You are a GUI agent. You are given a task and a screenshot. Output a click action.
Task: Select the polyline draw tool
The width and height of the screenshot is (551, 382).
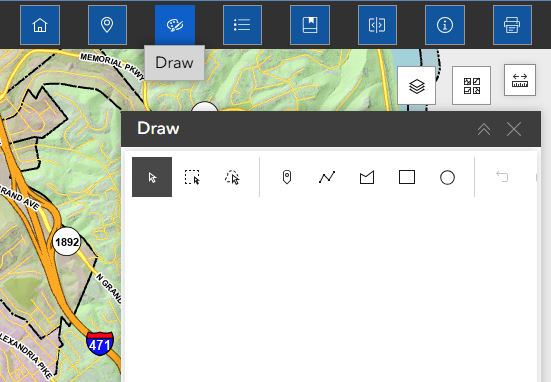click(327, 177)
